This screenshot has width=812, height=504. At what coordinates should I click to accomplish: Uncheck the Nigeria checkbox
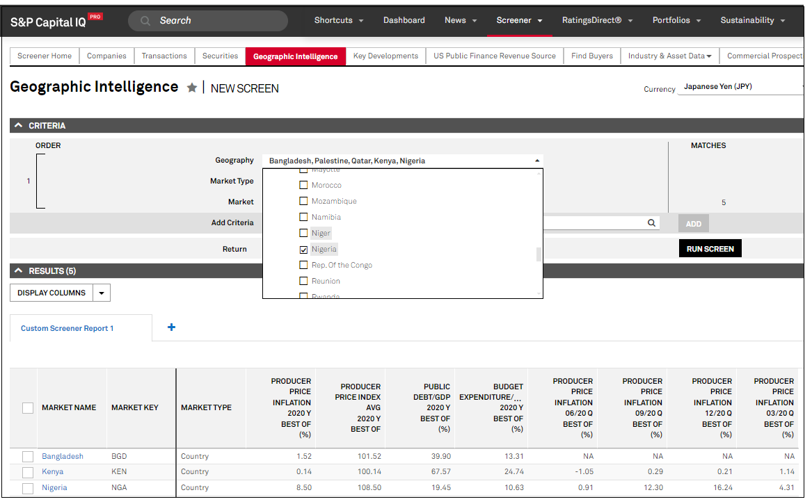[x=303, y=250]
